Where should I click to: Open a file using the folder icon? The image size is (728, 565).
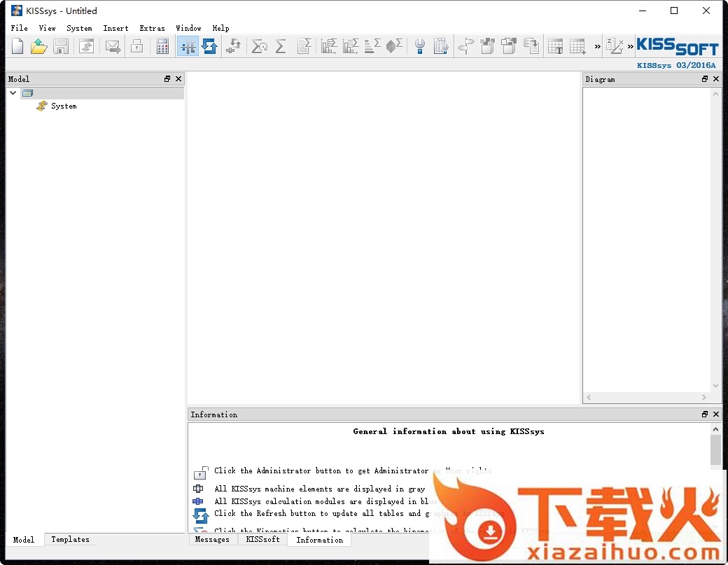pos(39,46)
